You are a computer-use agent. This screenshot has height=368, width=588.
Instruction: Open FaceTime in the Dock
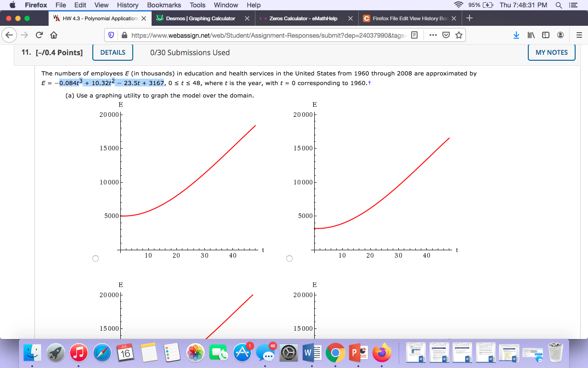(x=219, y=353)
